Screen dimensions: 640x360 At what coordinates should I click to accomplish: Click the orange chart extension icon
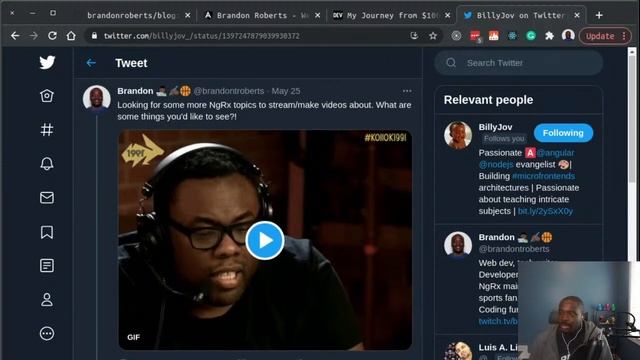[x=493, y=36]
